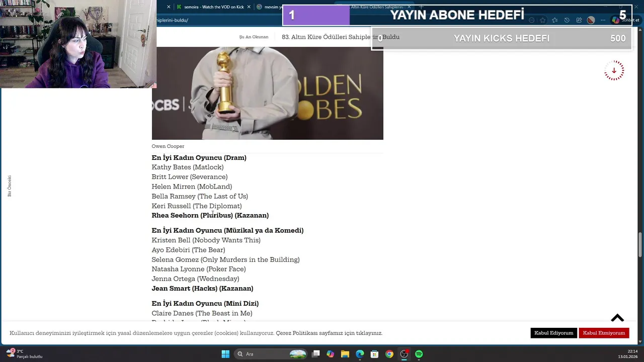
Task: Click the red circular down-arrow icon
Action: [614, 70]
